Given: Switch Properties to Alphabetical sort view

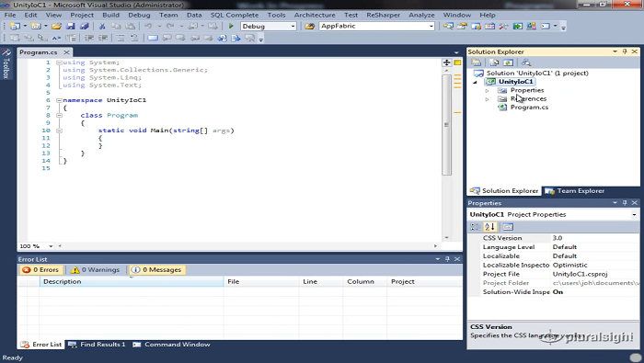Looking at the screenshot, I should pyautogui.click(x=490, y=227).
